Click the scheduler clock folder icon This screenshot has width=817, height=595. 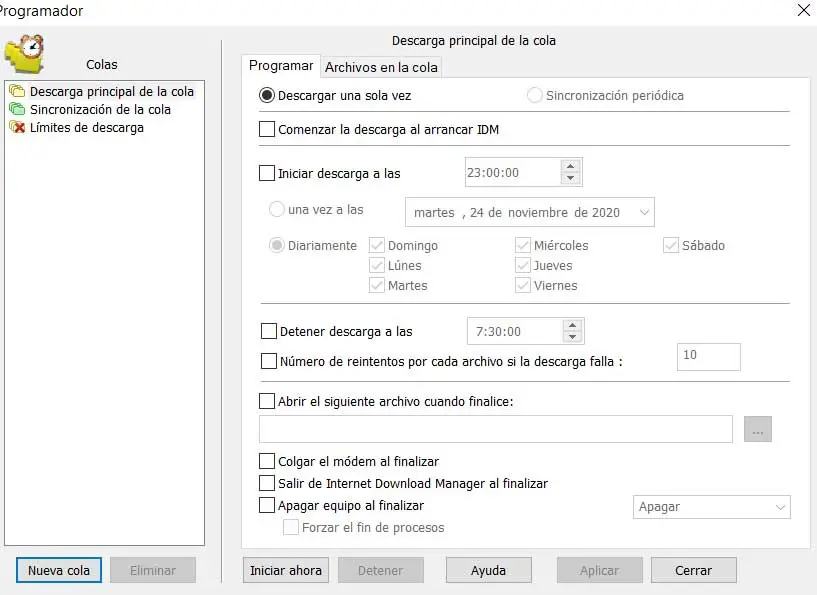click(x=25, y=55)
